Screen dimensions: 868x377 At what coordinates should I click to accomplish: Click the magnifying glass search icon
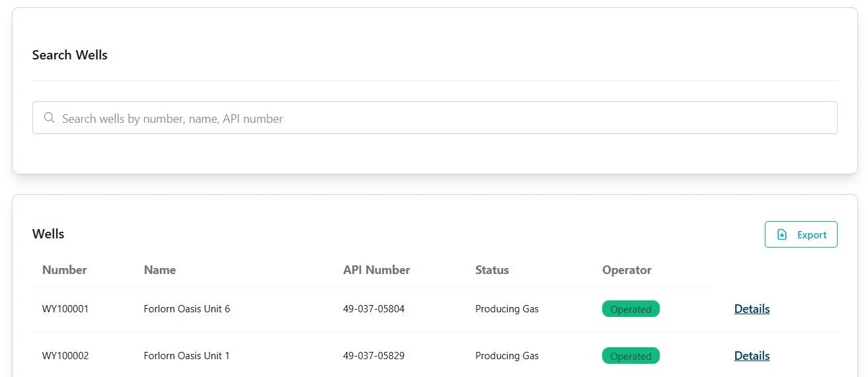[x=49, y=118]
